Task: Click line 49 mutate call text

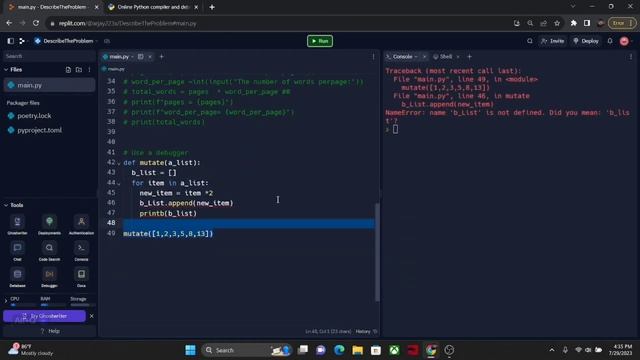Action: point(168,234)
